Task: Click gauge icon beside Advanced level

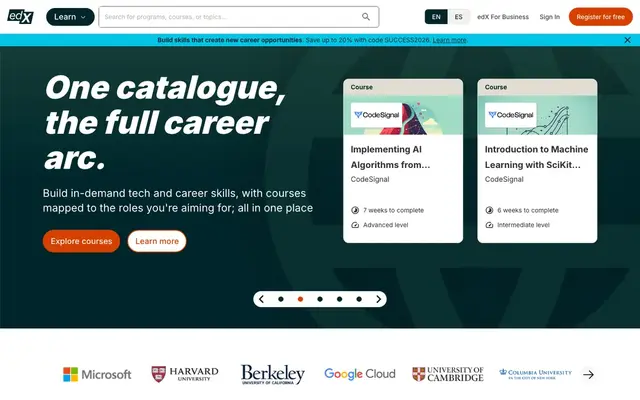Action: click(x=355, y=225)
